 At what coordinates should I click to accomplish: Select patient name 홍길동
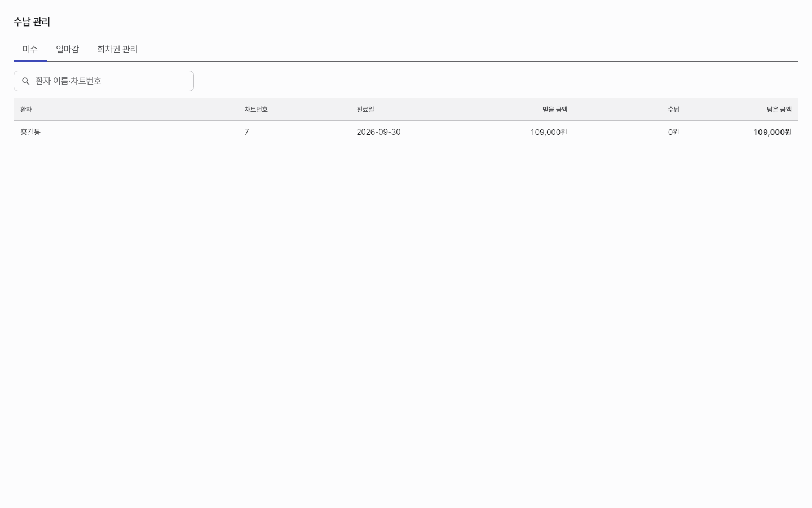point(30,132)
